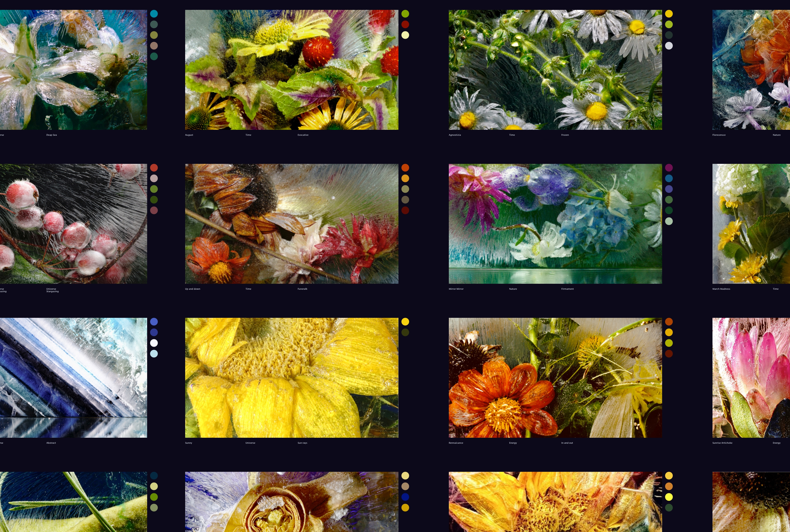Pick the red swatch beside frozen berries image
The height and width of the screenshot is (532, 790).
pos(154,168)
